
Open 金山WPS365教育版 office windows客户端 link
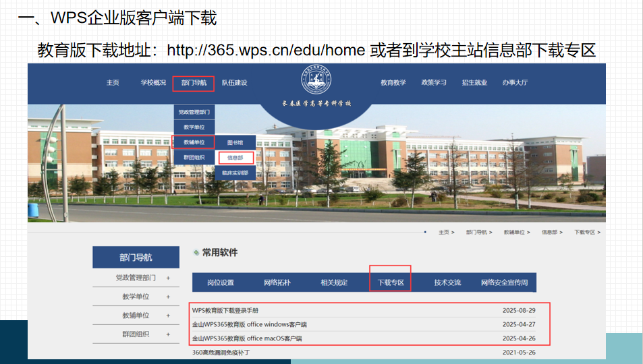pos(250,324)
